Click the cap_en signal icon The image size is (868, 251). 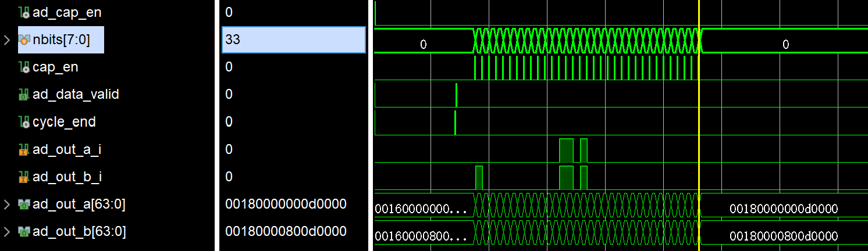coord(24,67)
